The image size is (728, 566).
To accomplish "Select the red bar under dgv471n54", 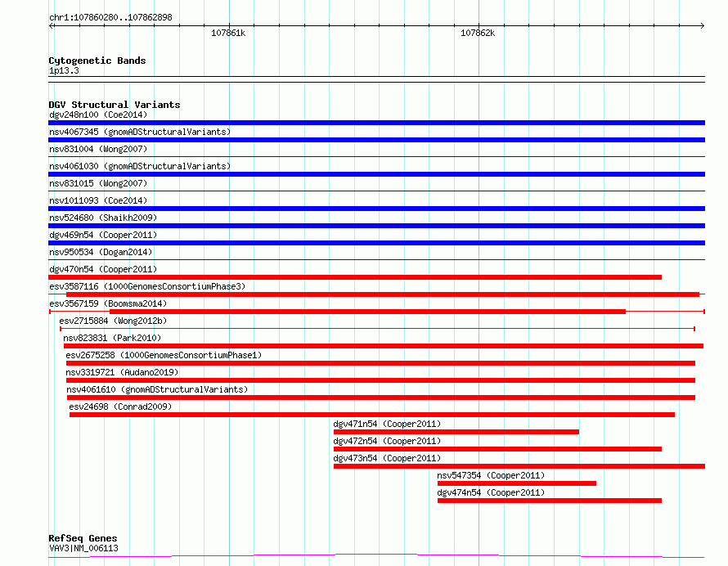I will 456,432.
